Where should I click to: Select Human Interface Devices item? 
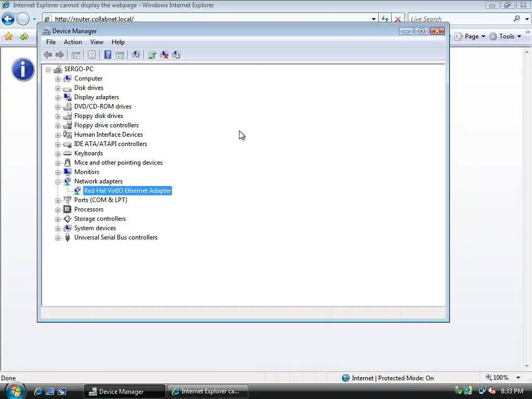[109, 135]
